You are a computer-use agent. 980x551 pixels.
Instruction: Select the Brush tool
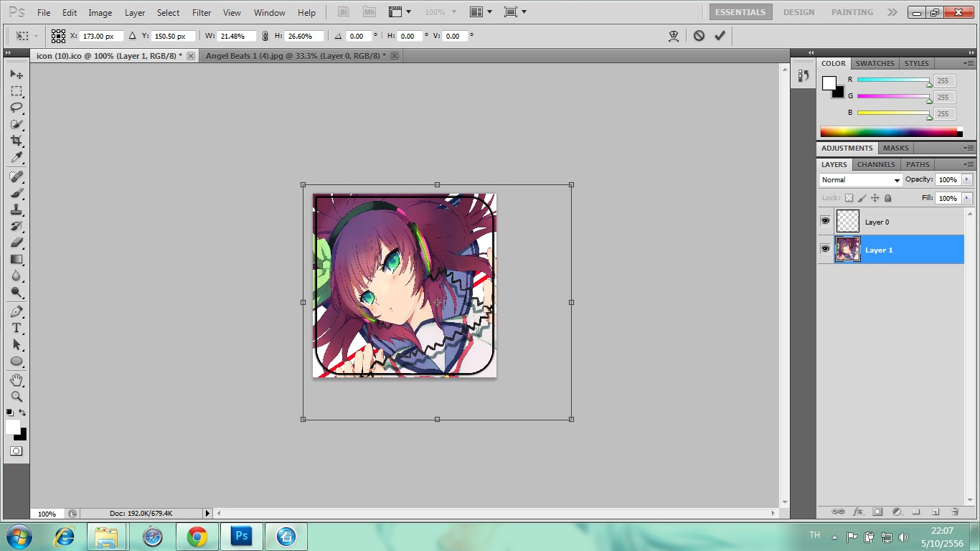(x=17, y=193)
